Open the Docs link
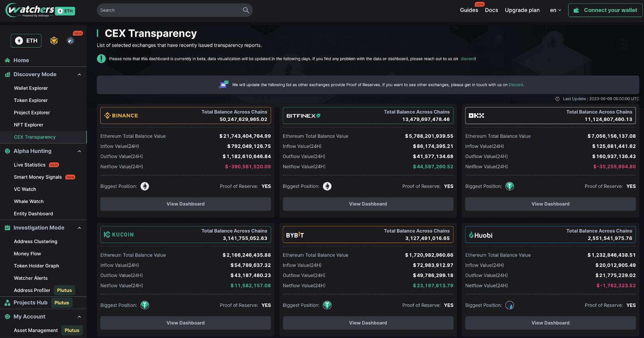The width and height of the screenshot is (644, 338). pyautogui.click(x=491, y=10)
